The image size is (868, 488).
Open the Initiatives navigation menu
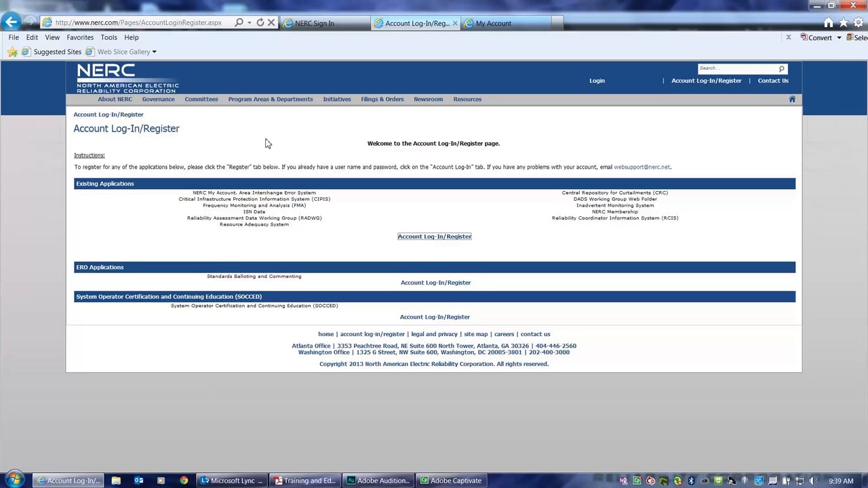[x=337, y=99]
